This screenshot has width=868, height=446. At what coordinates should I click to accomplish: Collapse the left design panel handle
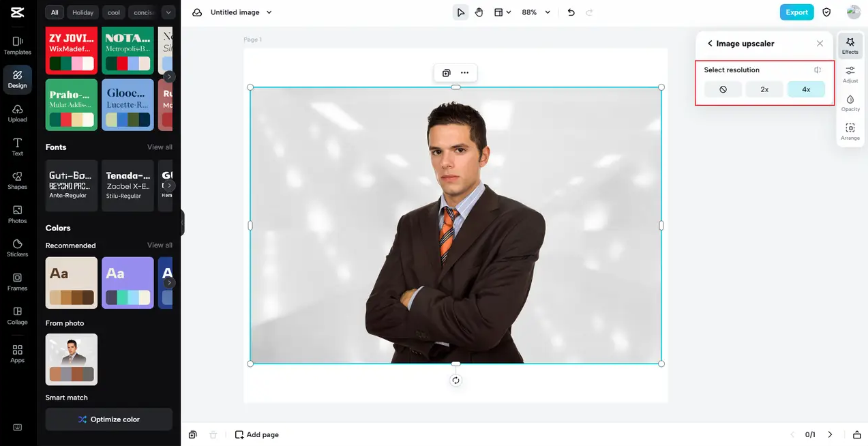[182, 223]
